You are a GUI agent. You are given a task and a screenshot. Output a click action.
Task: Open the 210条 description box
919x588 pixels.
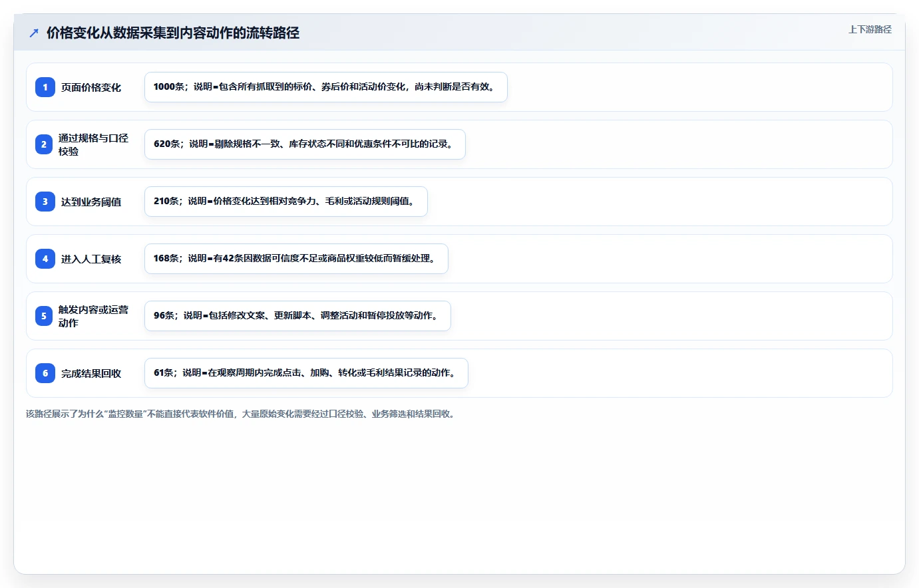[286, 202]
